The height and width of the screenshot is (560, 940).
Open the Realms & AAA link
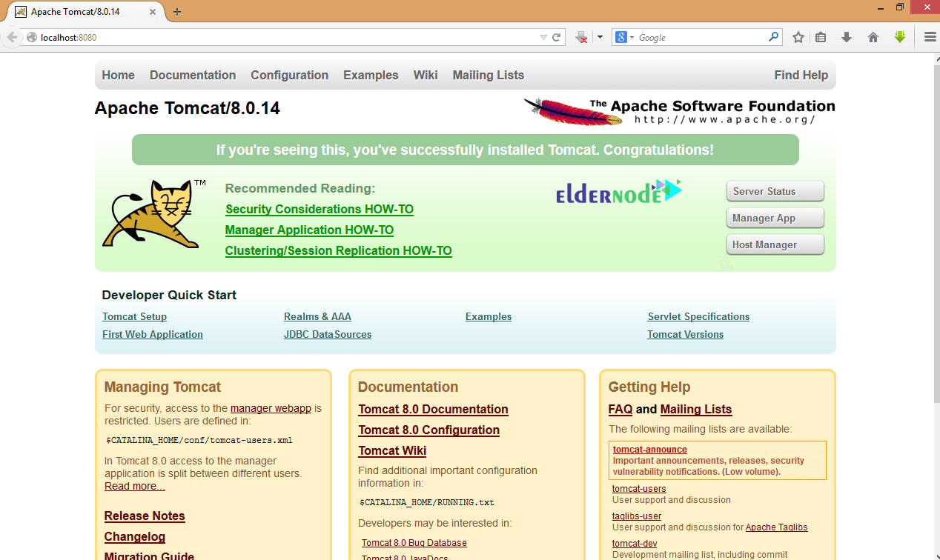(317, 316)
